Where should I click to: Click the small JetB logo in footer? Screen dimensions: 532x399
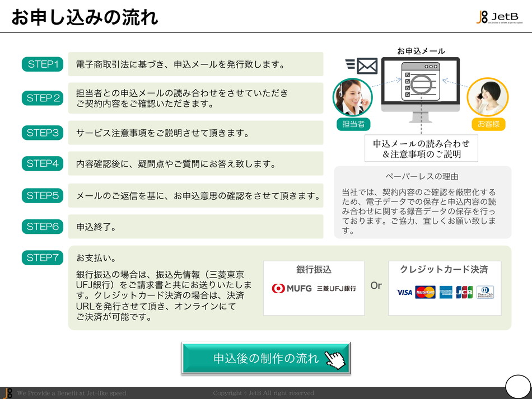tap(7, 393)
